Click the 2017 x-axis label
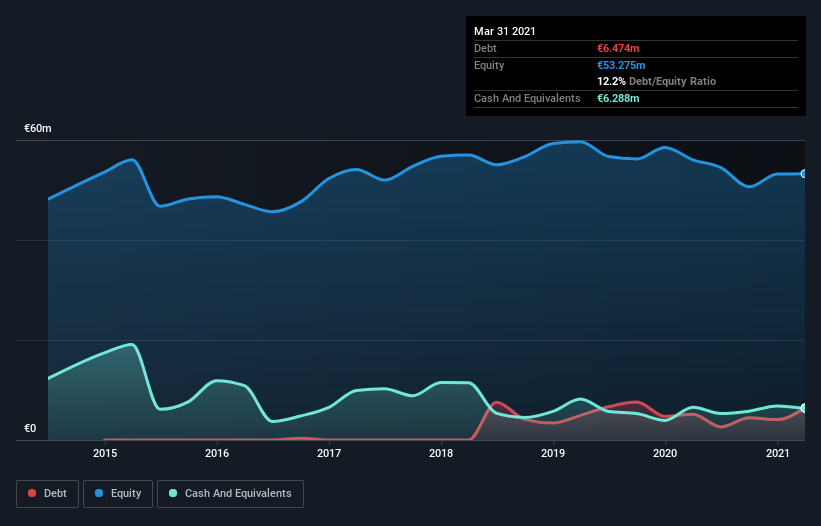 click(x=329, y=453)
